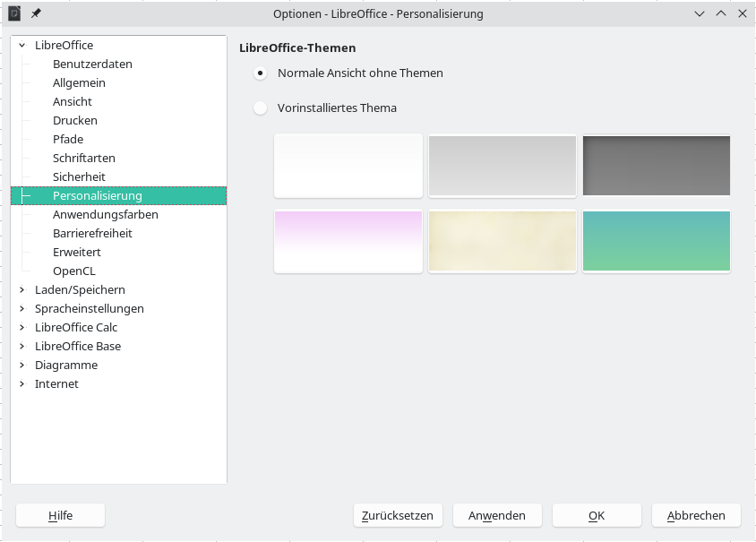Choose the dark gray theme thumbnail
The image size is (756, 542).
656,166
